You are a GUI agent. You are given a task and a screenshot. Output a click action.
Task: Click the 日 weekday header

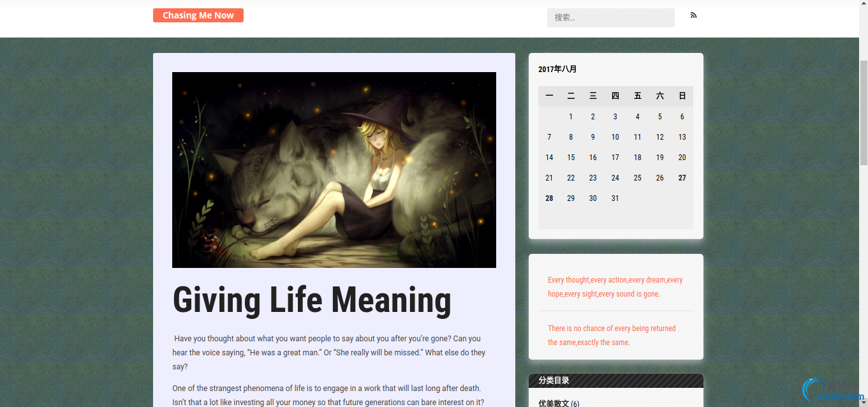click(x=682, y=96)
